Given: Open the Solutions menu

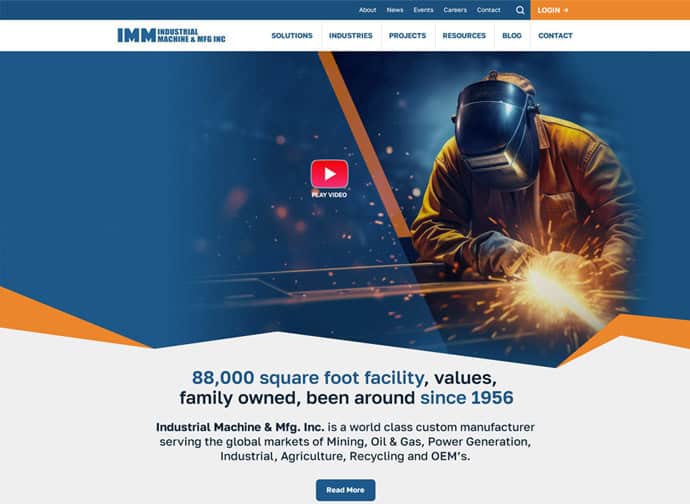Looking at the screenshot, I should 291,36.
